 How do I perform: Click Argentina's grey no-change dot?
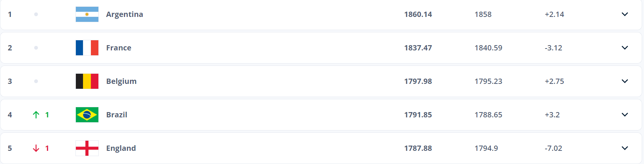pyautogui.click(x=36, y=14)
